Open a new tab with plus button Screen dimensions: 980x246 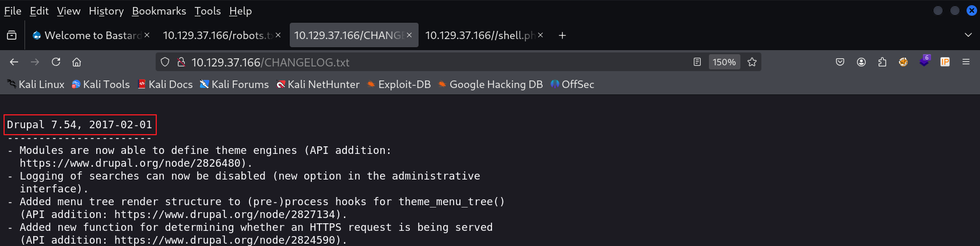562,35
